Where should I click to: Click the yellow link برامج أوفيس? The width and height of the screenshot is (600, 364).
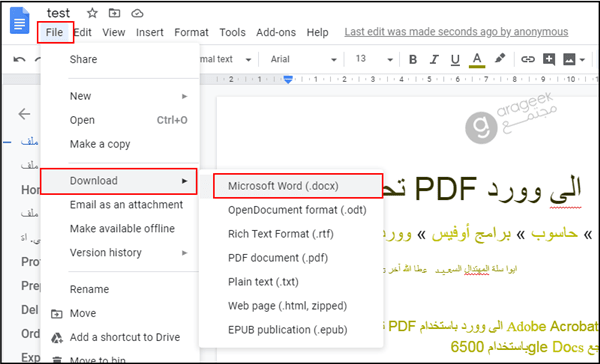pos(471,234)
